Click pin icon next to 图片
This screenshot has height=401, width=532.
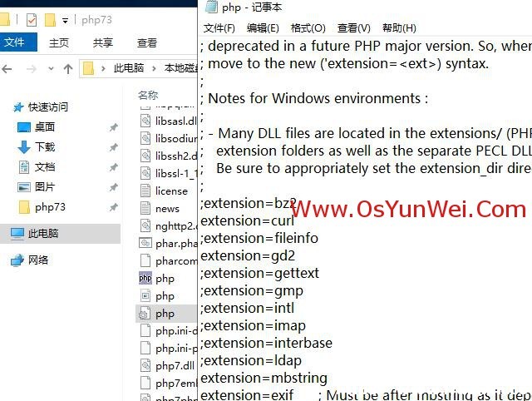click(114, 187)
